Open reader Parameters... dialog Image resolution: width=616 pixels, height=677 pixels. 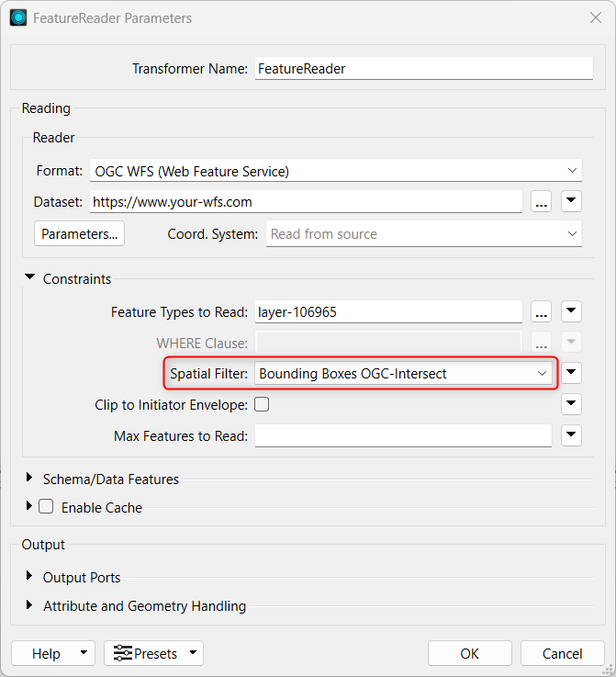79,233
